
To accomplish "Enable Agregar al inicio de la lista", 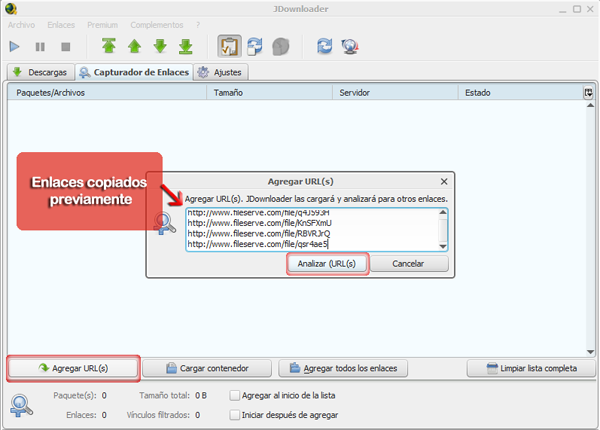I will (235, 395).
